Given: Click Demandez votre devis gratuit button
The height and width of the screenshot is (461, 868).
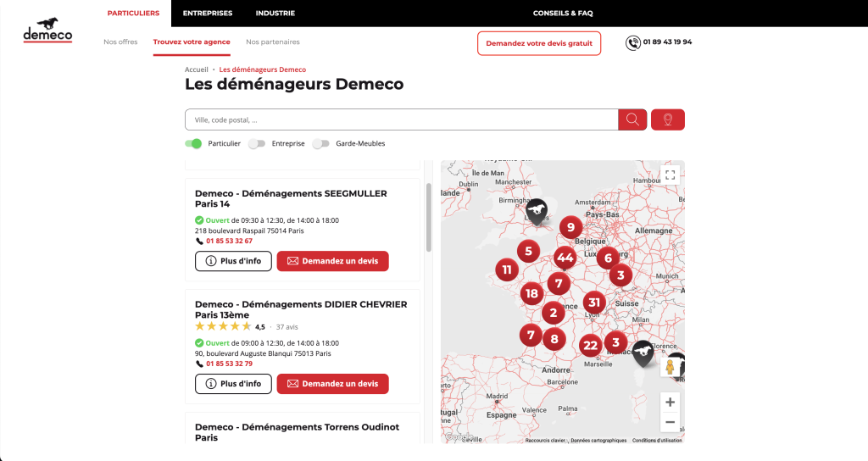Looking at the screenshot, I should coord(539,43).
